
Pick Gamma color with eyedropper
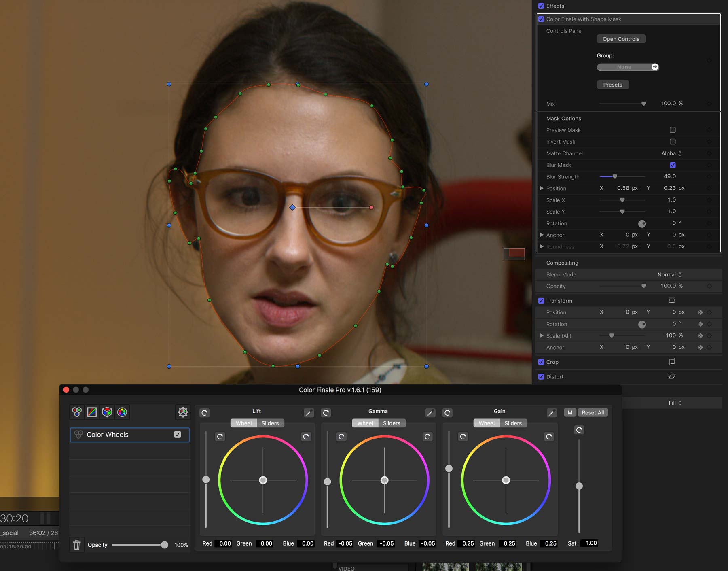(430, 413)
